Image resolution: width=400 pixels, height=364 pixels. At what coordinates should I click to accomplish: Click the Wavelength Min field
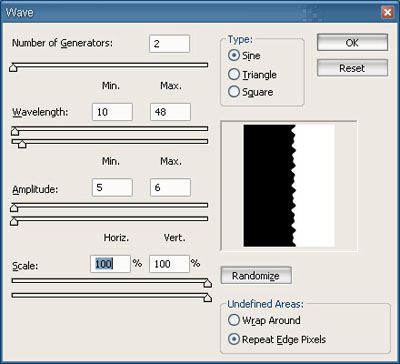(x=112, y=112)
